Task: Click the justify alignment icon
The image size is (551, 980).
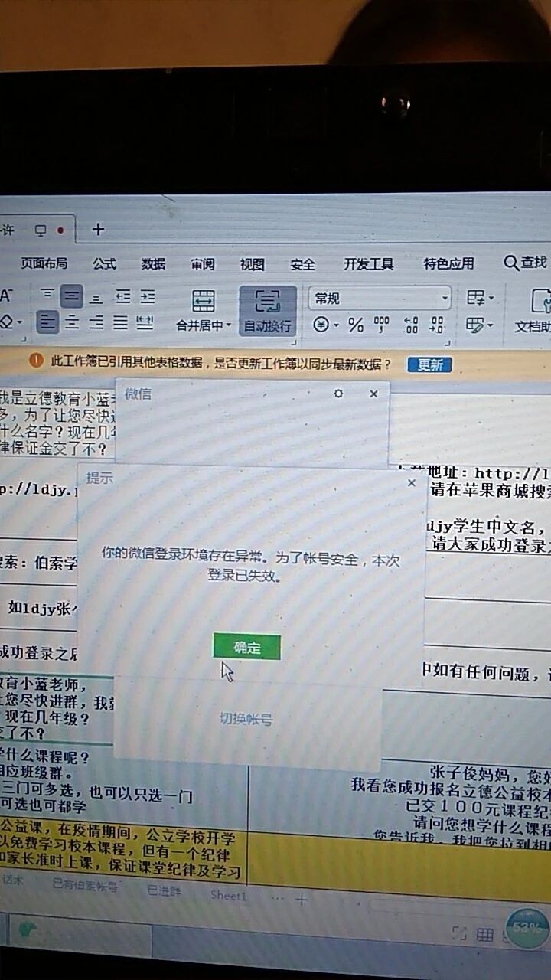Action: pyautogui.click(x=120, y=323)
